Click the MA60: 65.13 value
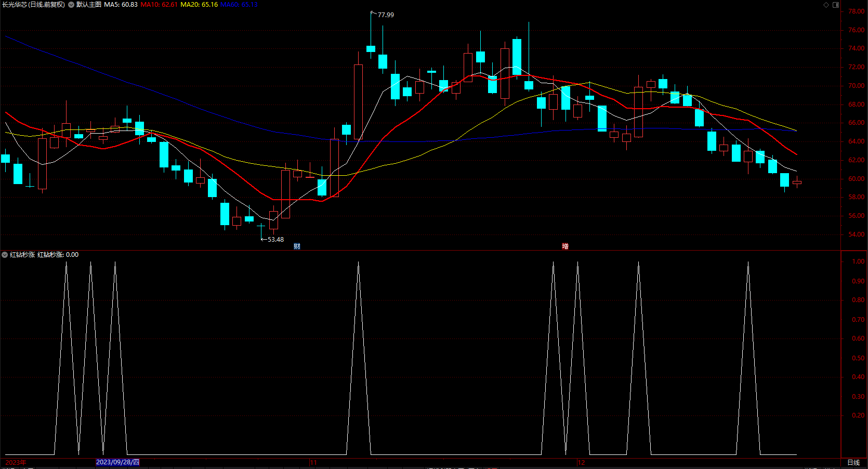The width and height of the screenshot is (868, 469). click(x=239, y=5)
